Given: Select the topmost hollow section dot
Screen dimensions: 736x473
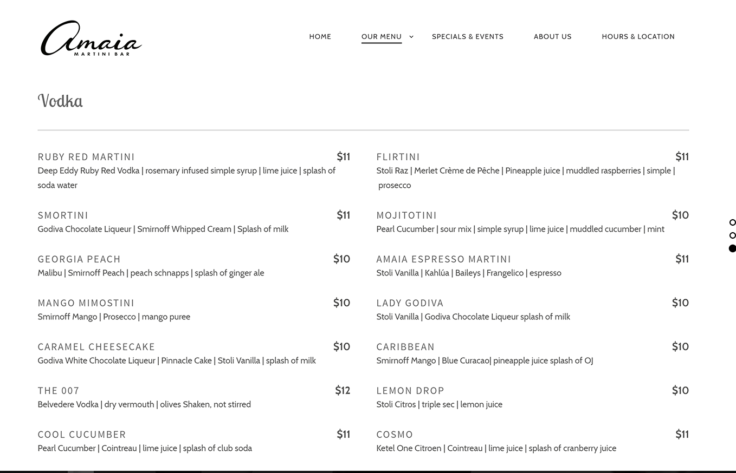Looking at the screenshot, I should click(x=732, y=222).
